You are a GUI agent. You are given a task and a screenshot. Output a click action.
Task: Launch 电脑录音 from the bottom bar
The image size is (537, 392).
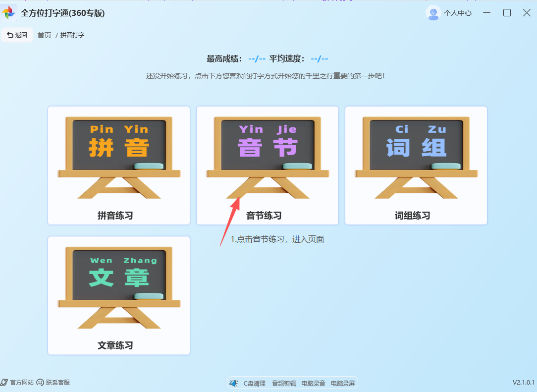click(313, 383)
